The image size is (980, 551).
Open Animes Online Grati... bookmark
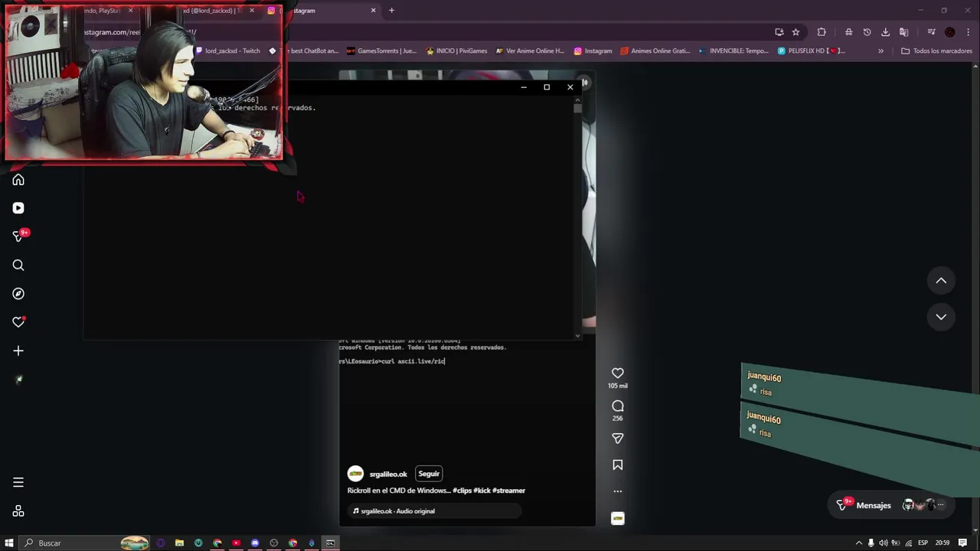point(655,51)
